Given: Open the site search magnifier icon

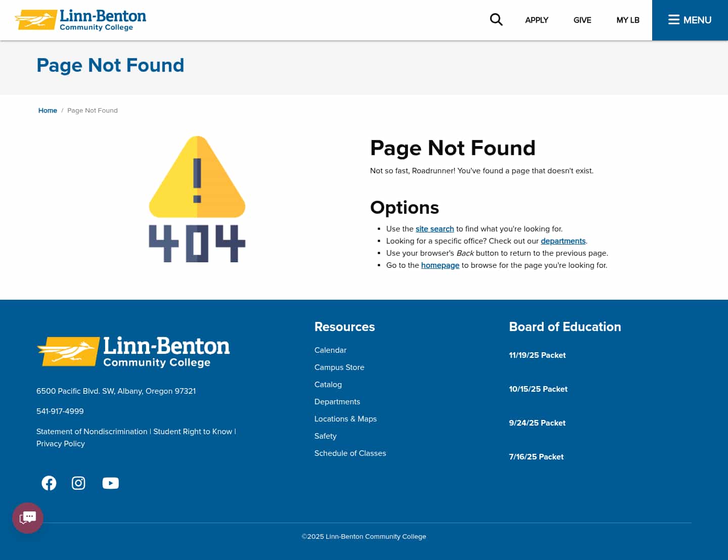Looking at the screenshot, I should click(496, 19).
